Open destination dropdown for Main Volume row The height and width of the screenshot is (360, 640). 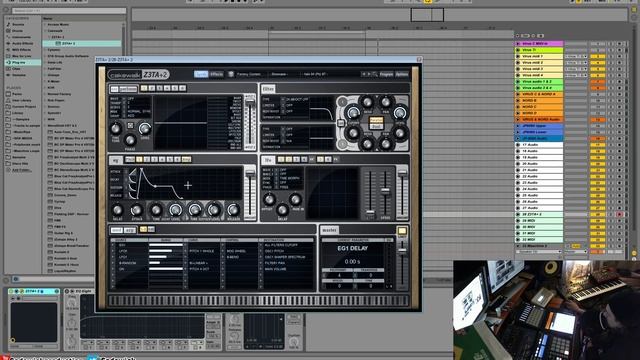[x=262, y=269]
